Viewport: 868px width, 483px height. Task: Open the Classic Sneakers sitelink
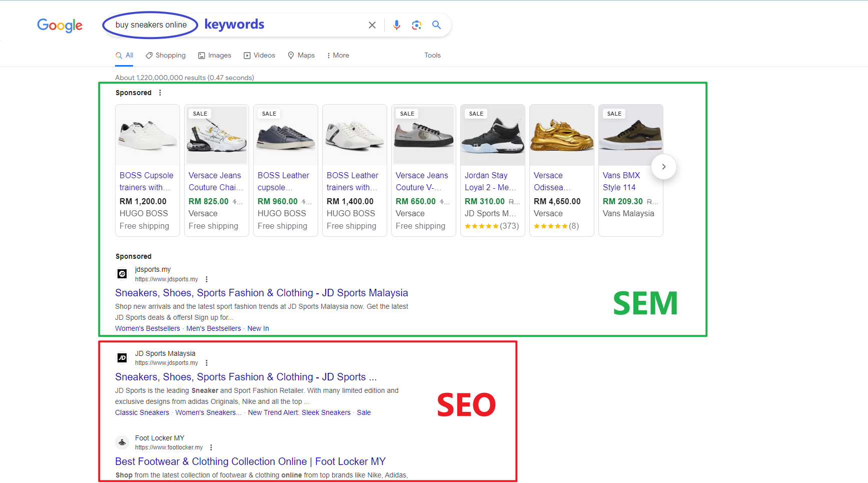point(142,412)
